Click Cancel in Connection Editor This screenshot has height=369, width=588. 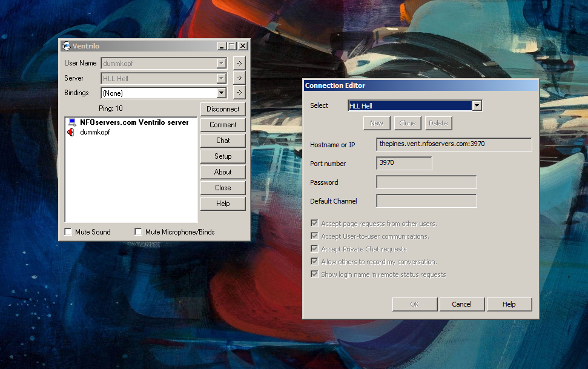tap(461, 304)
